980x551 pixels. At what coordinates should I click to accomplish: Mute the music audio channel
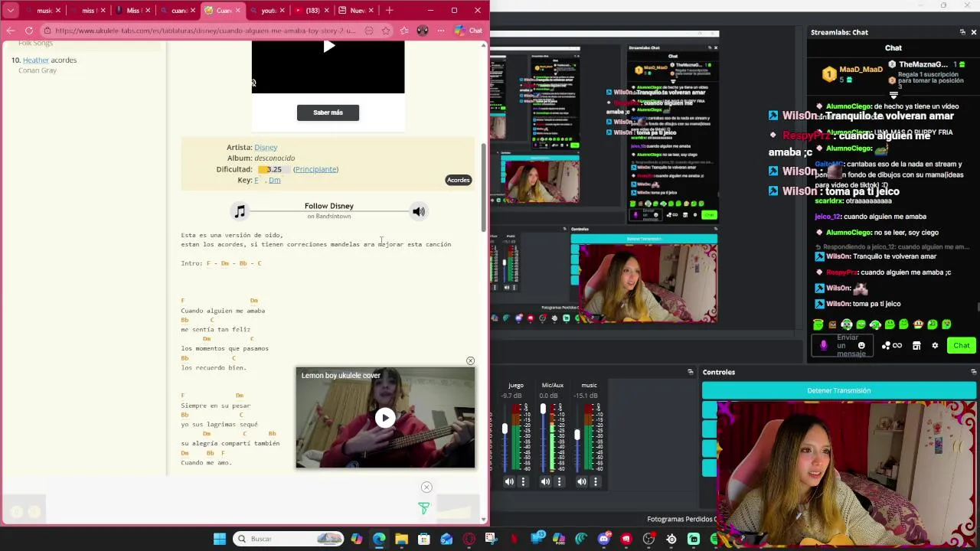(582, 481)
